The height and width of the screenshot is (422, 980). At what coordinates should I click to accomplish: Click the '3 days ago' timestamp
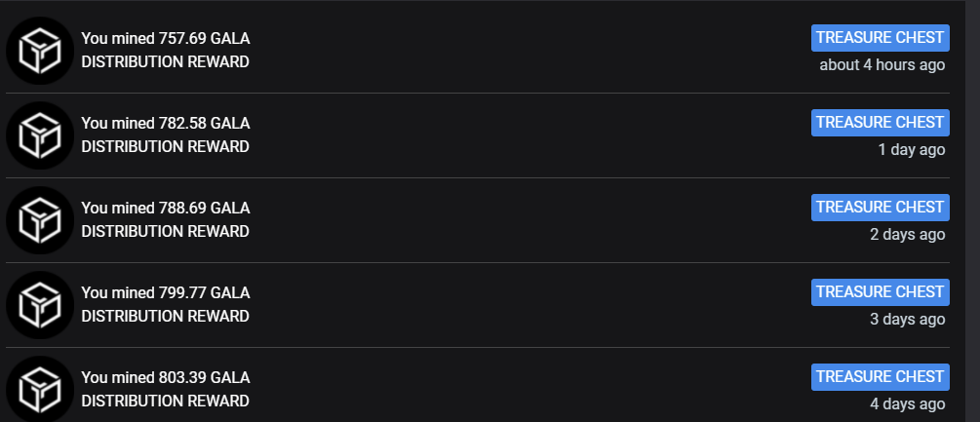908,320
